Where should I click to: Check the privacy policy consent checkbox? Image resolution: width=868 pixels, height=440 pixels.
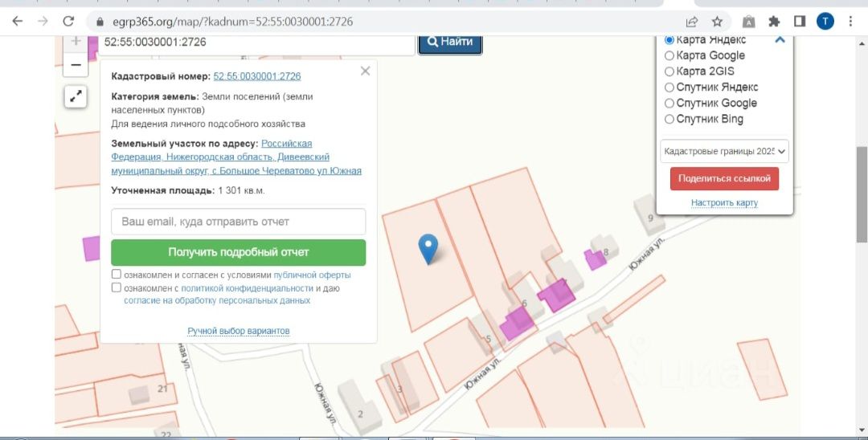click(x=117, y=287)
